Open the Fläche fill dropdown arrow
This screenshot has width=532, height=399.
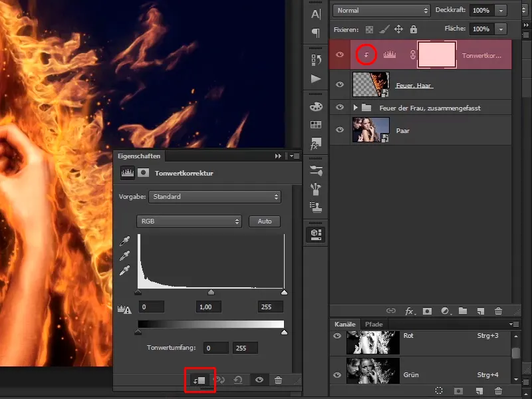(x=501, y=29)
